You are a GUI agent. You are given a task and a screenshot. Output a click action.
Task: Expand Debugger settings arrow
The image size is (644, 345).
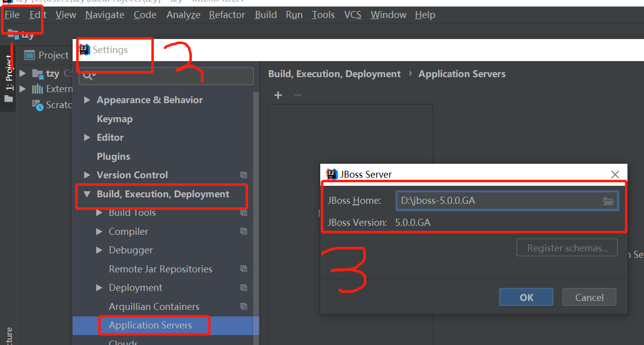click(99, 250)
